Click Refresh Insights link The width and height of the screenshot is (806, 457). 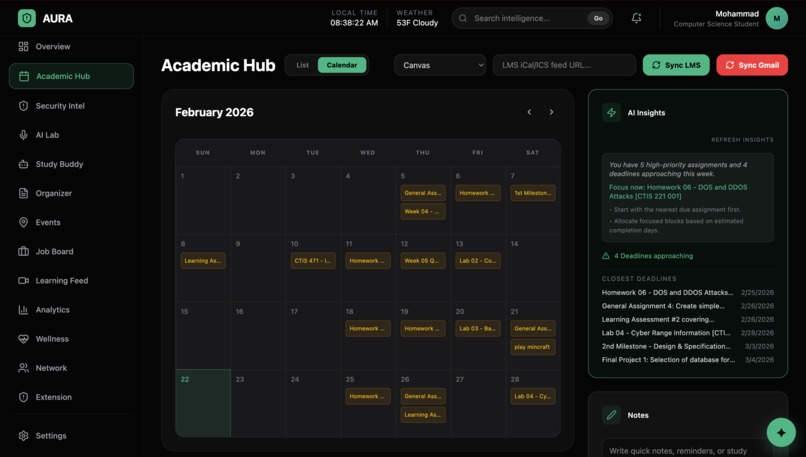tap(742, 140)
